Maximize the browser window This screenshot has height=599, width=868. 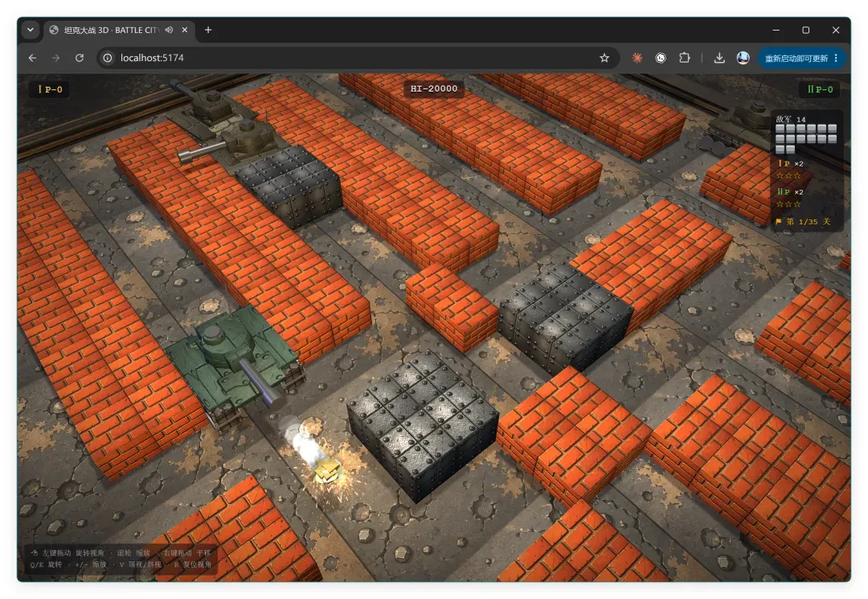(x=806, y=30)
